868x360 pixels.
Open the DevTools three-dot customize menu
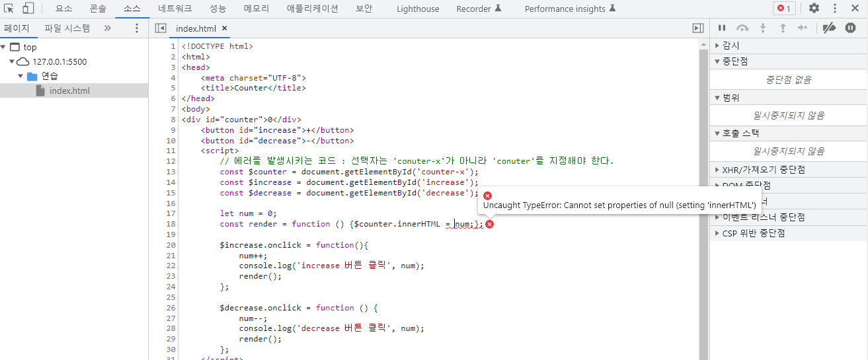point(834,9)
